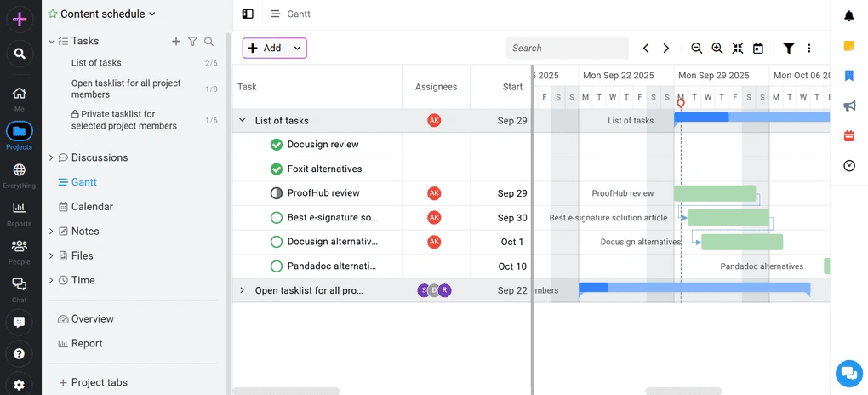Toggle completion of Docusign review task
Viewport: 868px width, 395px height.
tap(277, 145)
